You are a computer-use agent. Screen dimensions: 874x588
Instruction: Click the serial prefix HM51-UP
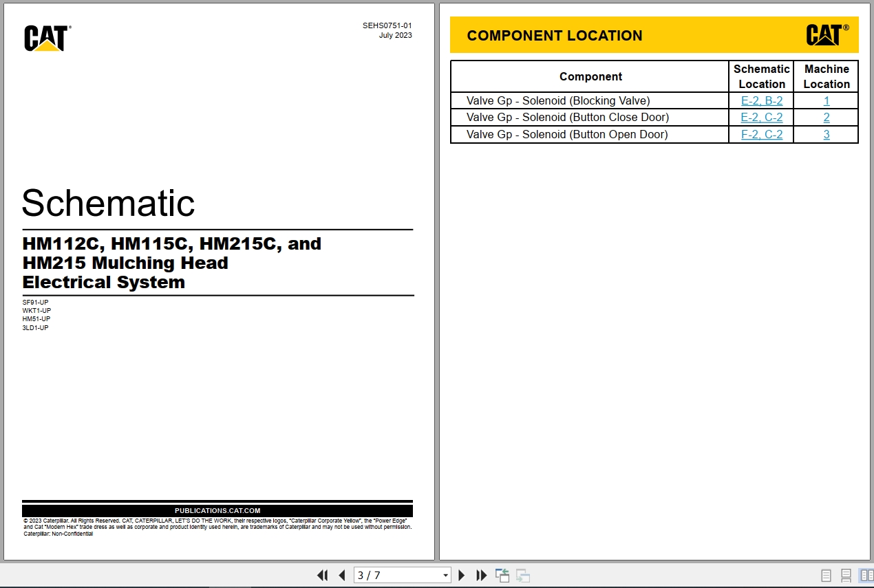click(x=36, y=318)
